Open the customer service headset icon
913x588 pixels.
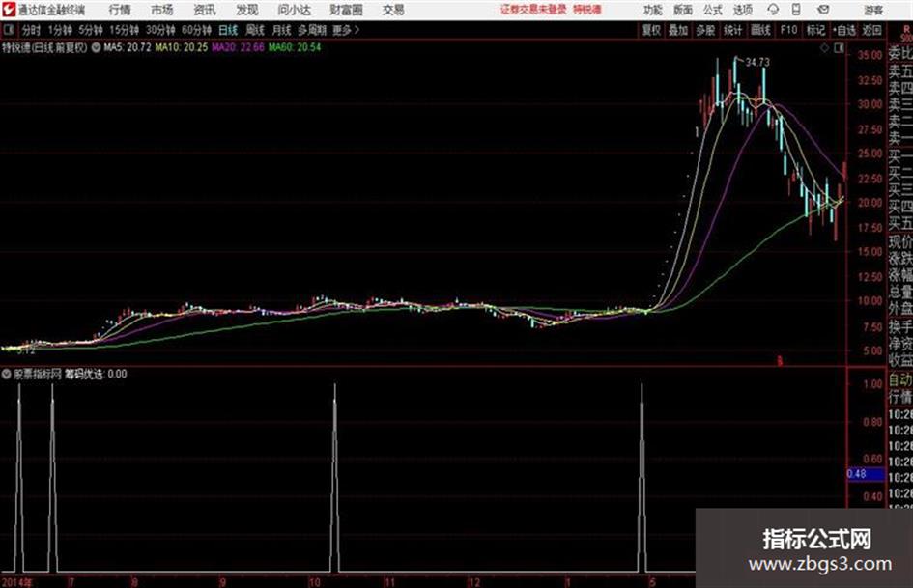coord(773,10)
